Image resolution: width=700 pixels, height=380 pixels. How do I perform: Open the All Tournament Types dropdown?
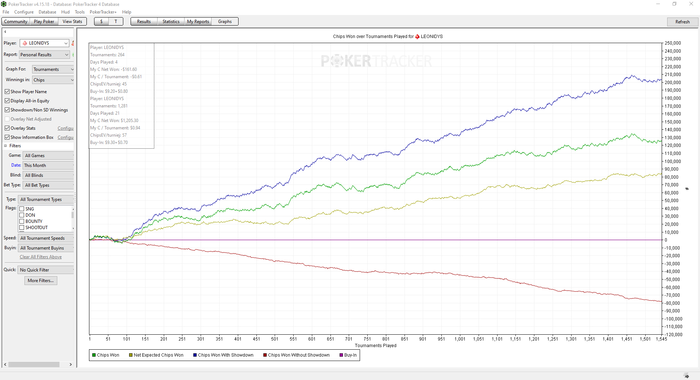pos(46,200)
